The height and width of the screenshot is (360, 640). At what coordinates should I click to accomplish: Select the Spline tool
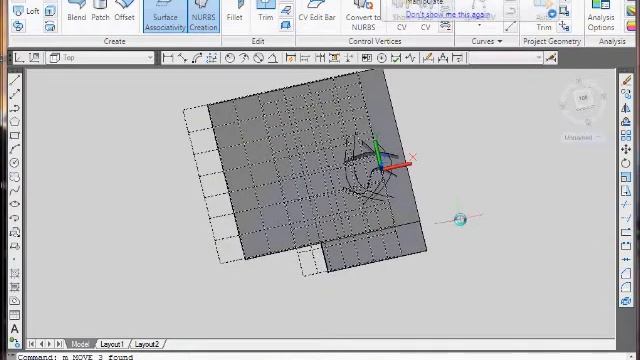pyautogui.click(x=15, y=190)
